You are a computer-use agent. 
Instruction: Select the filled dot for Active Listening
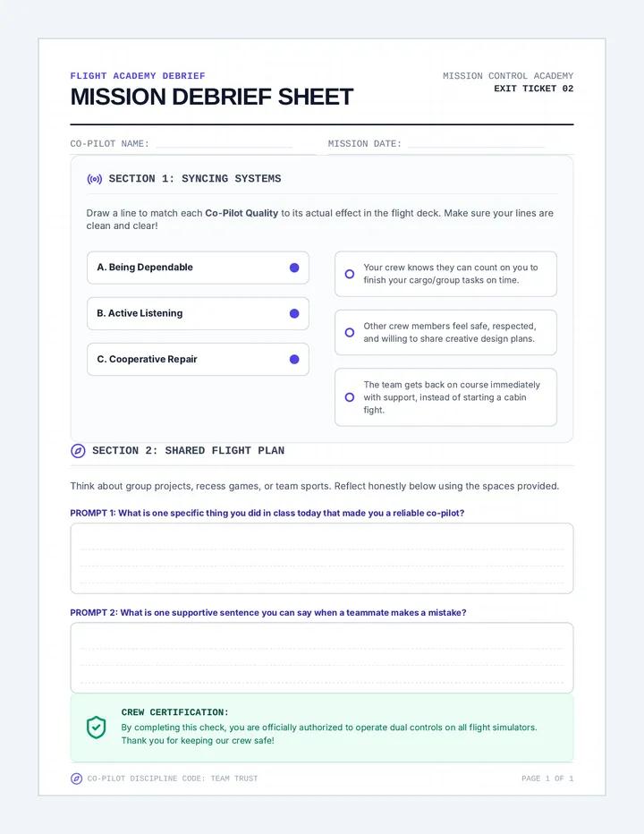294,314
